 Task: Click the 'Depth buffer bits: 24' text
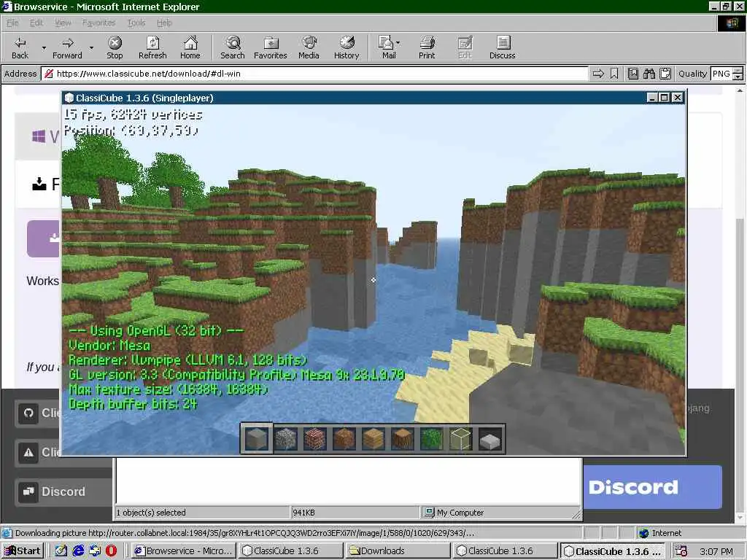[x=133, y=404]
